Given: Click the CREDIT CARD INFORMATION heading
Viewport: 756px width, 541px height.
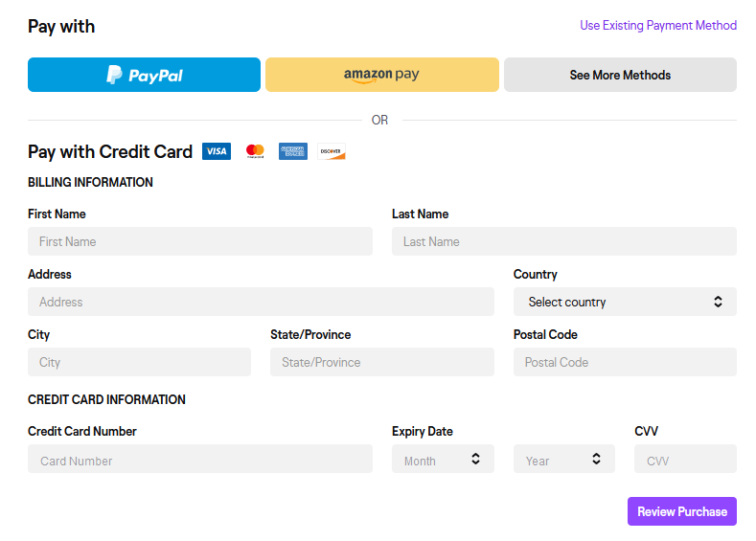Looking at the screenshot, I should coord(106,399).
